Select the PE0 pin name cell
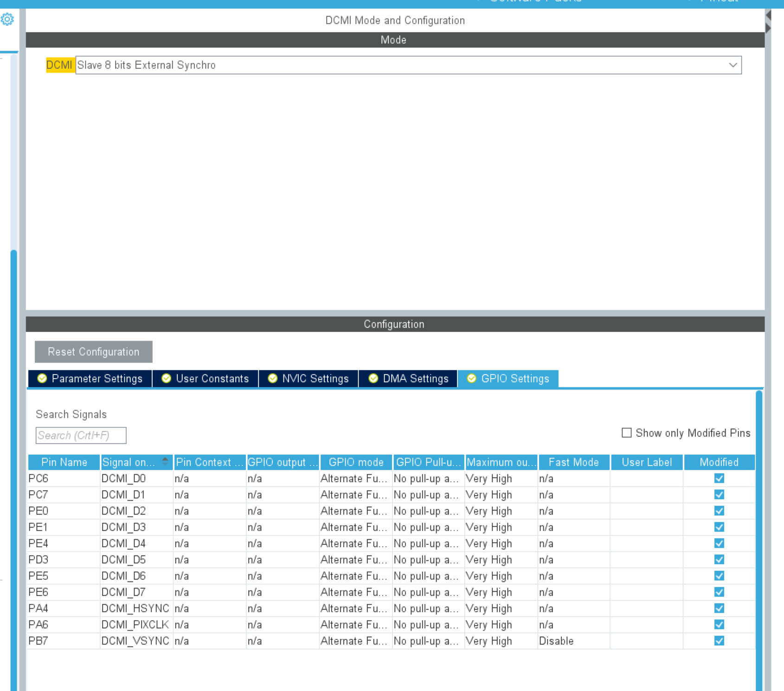This screenshot has width=784, height=691. (64, 511)
